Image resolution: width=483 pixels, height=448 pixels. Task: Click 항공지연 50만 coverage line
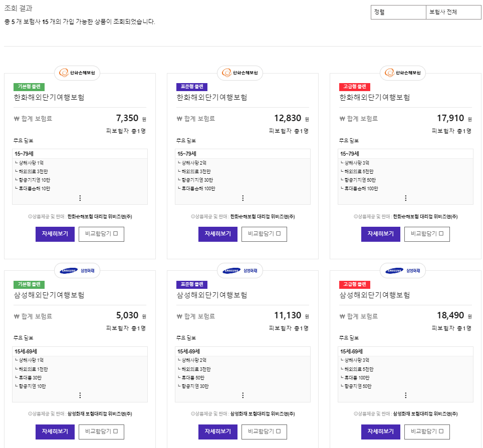click(x=358, y=386)
